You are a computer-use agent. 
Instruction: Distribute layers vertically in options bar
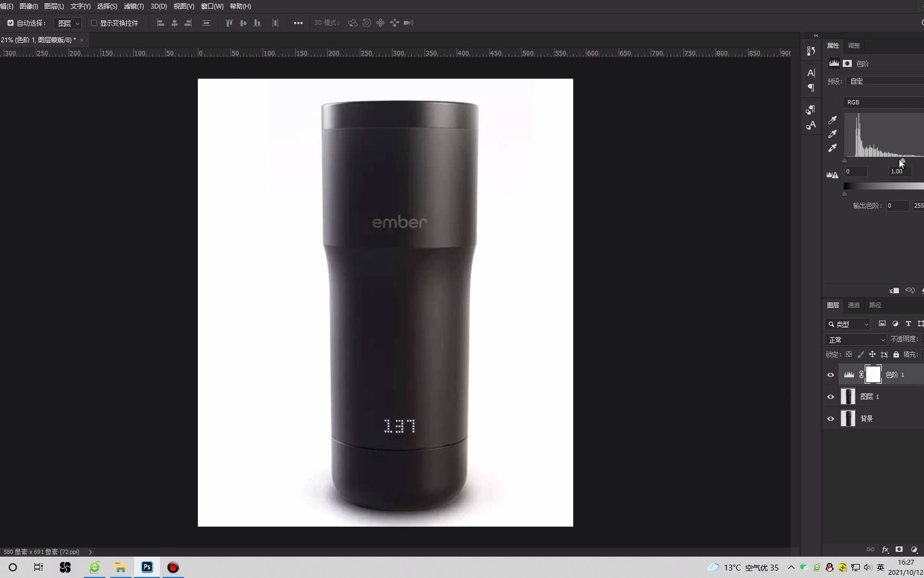tap(206, 23)
